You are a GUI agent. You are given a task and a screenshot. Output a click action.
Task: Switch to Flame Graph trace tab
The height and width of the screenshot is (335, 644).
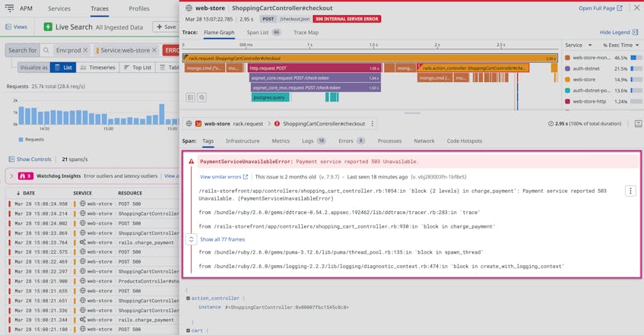pos(219,33)
